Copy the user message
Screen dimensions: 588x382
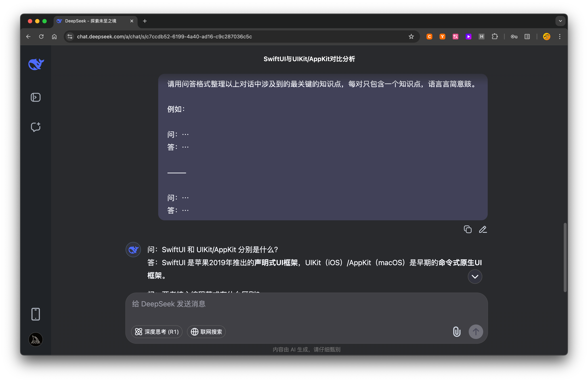pos(467,230)
